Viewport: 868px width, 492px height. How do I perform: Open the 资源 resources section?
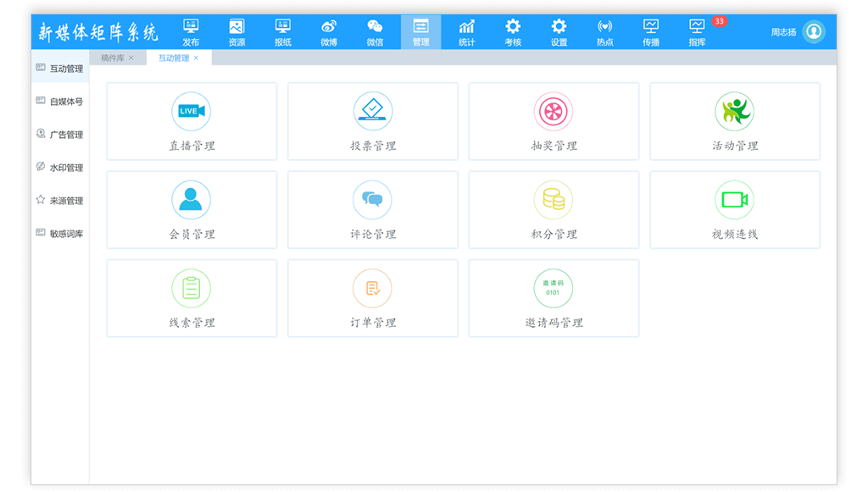coord(237,33)
